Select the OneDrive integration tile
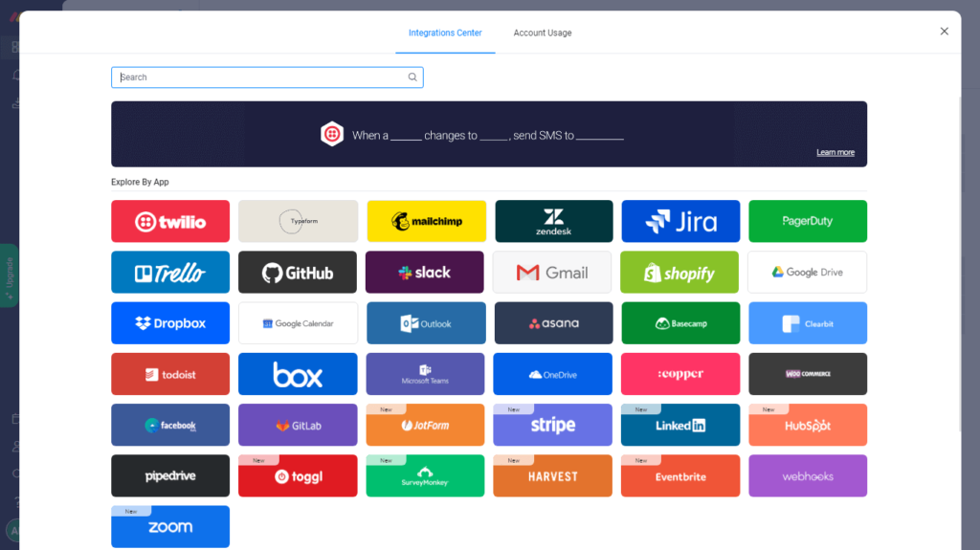This screenshot has height=550, width=980. coord(552,374)
